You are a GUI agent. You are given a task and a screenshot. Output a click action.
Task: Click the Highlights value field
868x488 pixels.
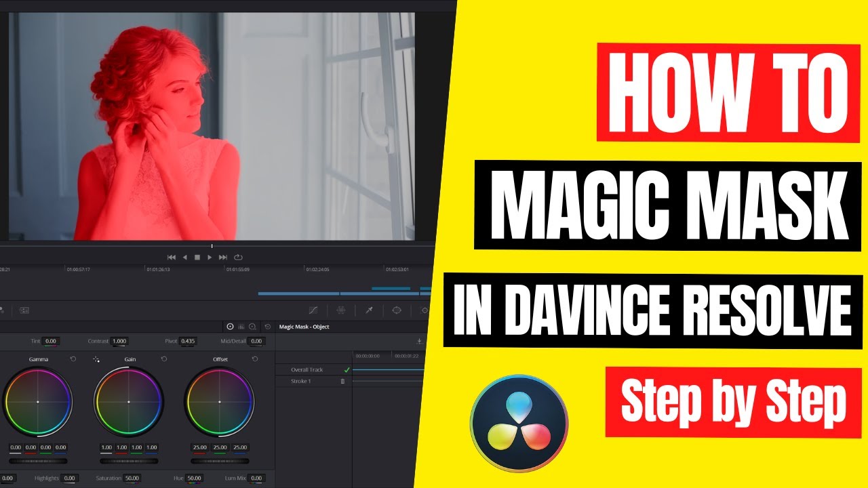[x=69, y=478]
